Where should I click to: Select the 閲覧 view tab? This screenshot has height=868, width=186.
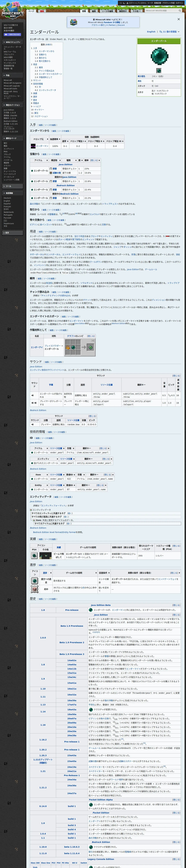(x=84, y=11)
